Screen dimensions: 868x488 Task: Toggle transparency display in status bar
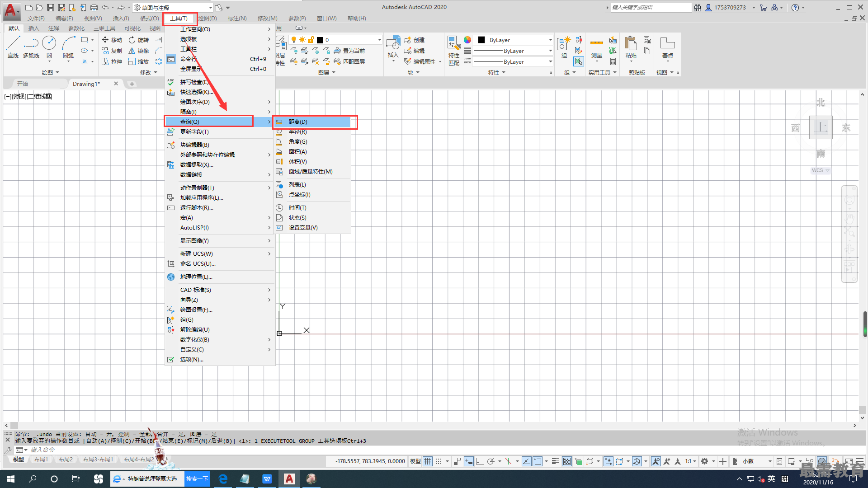[x=567, y=461]
